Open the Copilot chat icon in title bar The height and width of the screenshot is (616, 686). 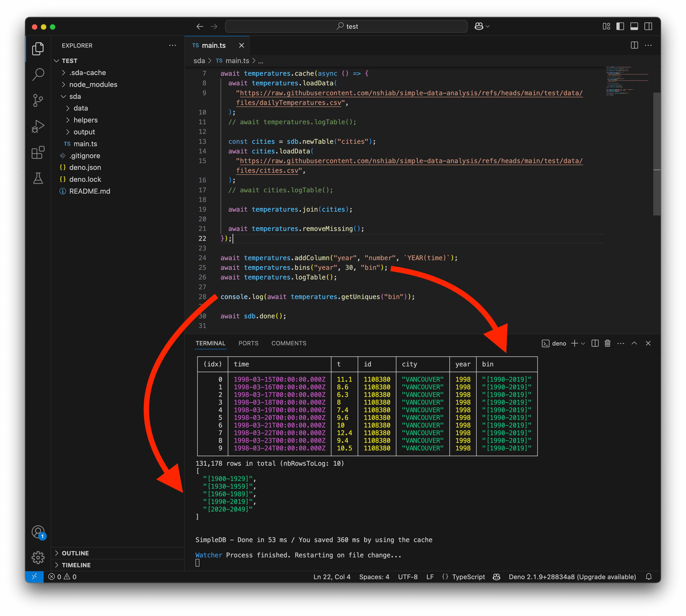click(x=479, y=27)
